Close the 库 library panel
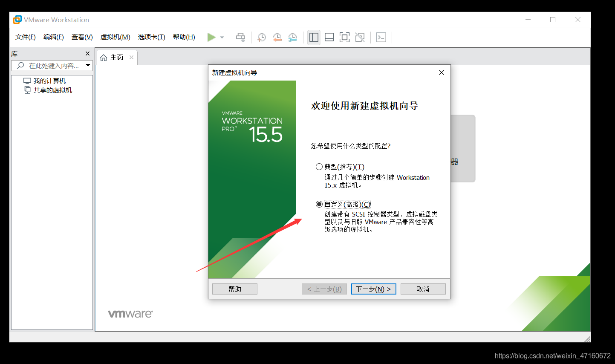This screenshot has height=364, width=615. [88, 54]
